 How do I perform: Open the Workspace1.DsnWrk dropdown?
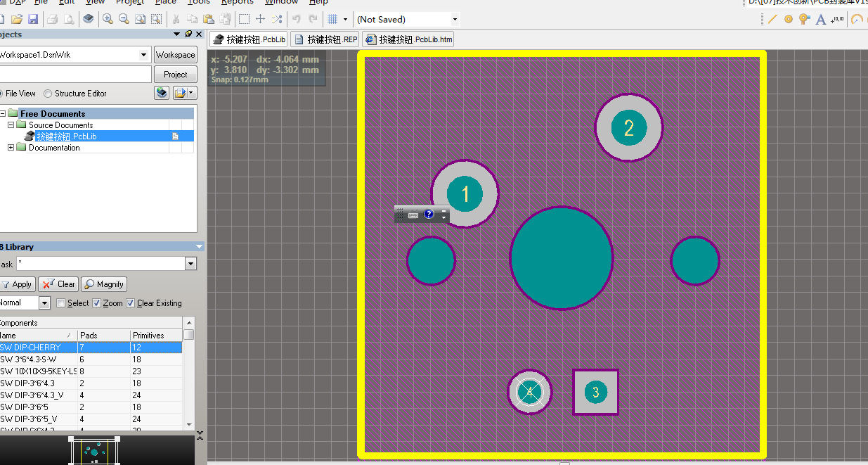[144, 55]
